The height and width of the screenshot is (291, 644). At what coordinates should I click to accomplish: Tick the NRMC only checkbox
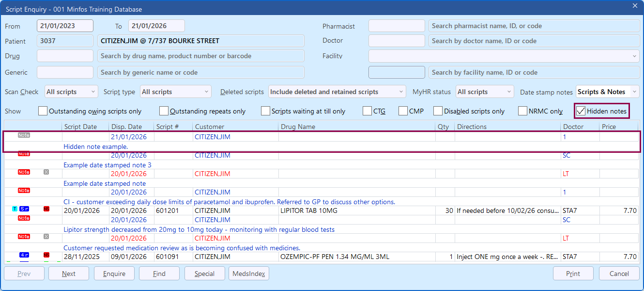[522, 111]
